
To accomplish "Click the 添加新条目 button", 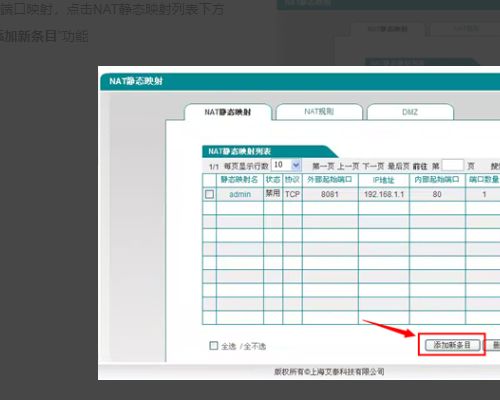I will pos(452,345).
